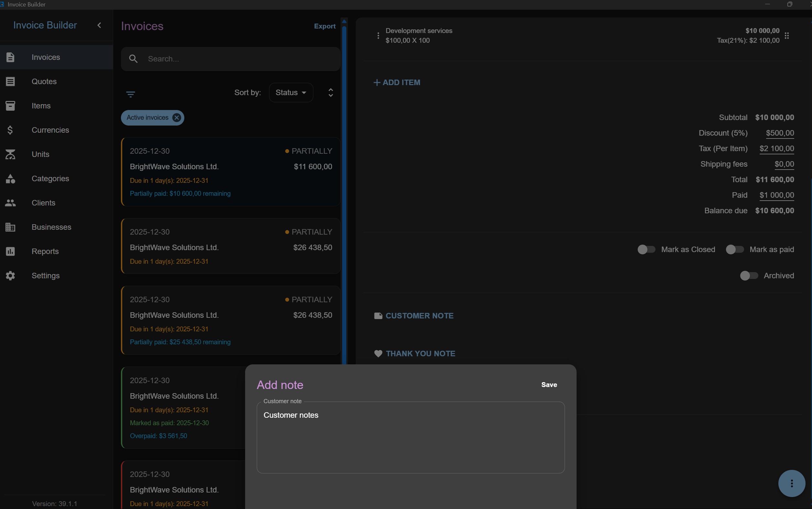Save the note in Add note dialog
Screen dimensions: 812x509
coord(549,385)
